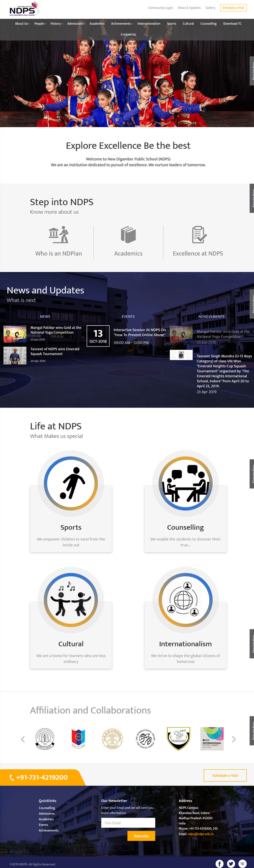The width and height of the screenshot is (254, 868).
Task: Open the Interactive Session online abuse event
Action: [140, 332]
